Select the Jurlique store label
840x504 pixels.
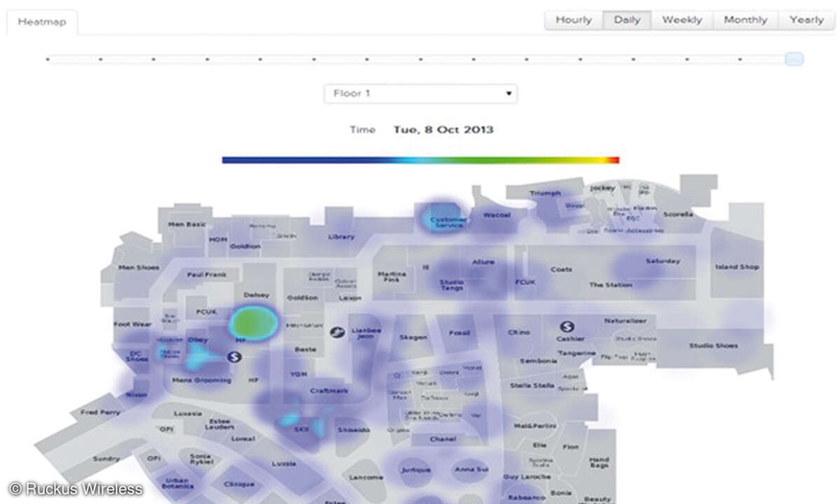tap(415, 469)
